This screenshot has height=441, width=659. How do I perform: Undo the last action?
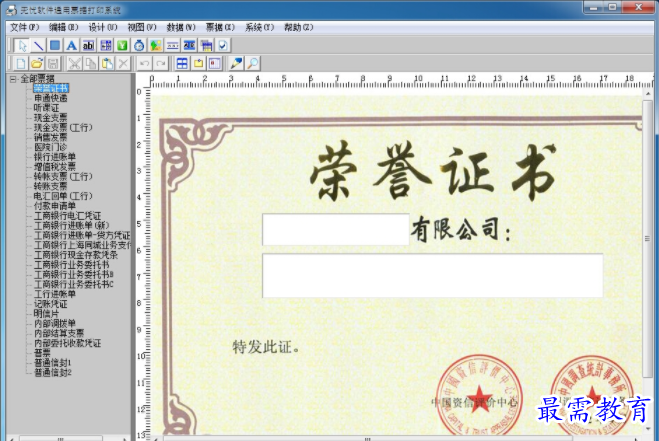(145, 63)
